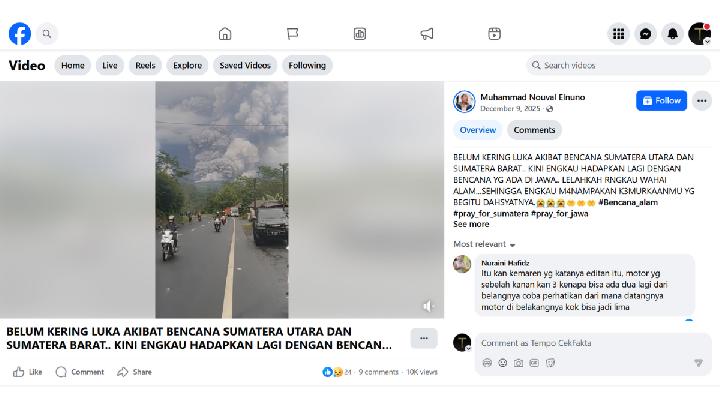This screenshot has height=405, width=720.
Task: Follow Muhammad Nouval Einuno
Action: [x=661, y=101]
